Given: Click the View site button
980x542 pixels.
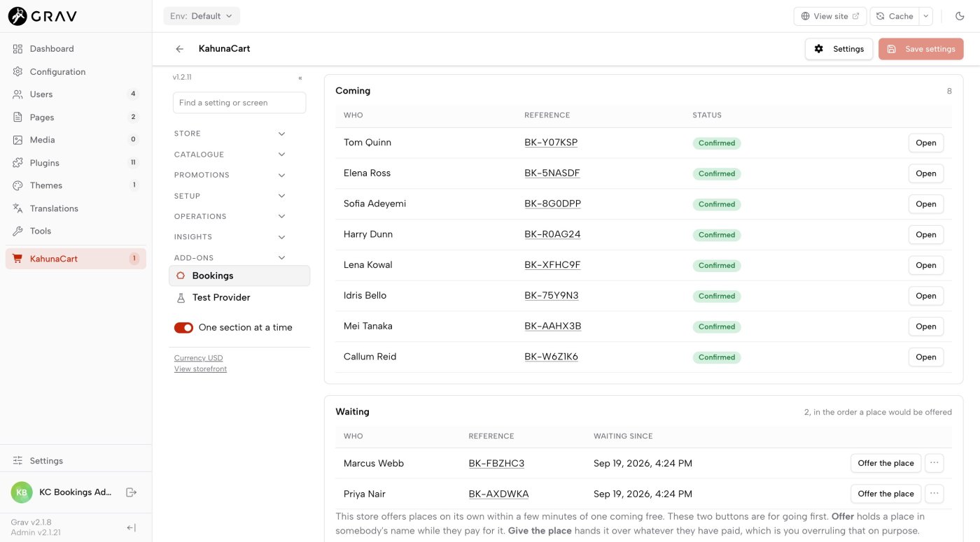Looking at the screenshot, I should coord(830,16).
